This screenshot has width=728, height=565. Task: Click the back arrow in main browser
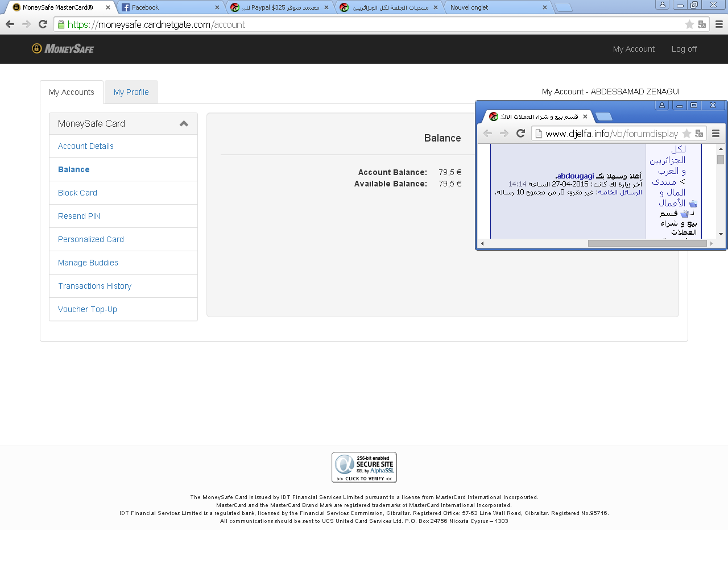pyautogui.click(x=10, y=24)
